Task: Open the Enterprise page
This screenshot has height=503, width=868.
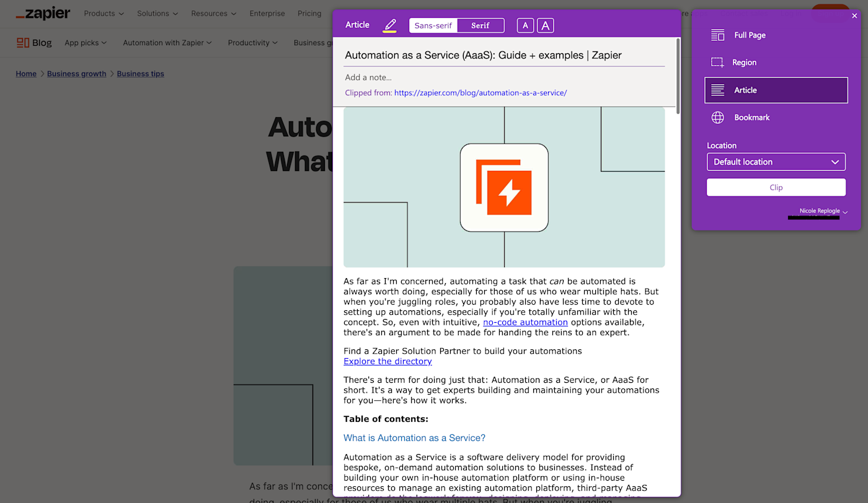Action: [267, 14]
